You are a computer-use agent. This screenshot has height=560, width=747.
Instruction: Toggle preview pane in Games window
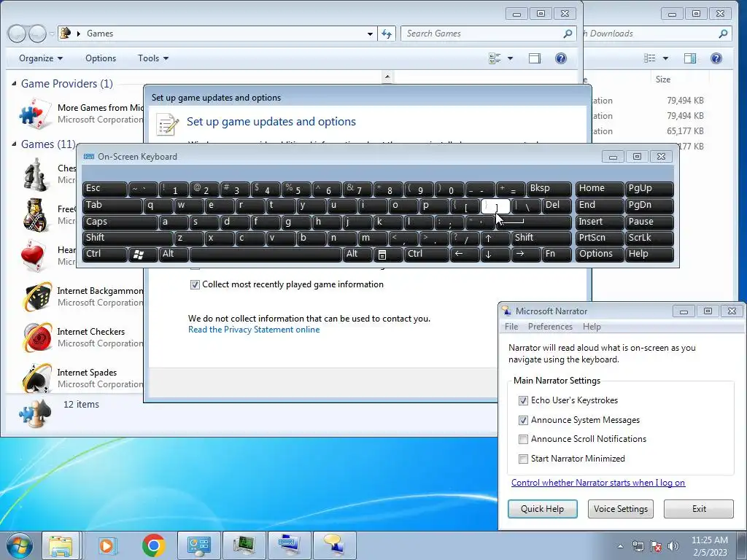[x=535, y=58]
